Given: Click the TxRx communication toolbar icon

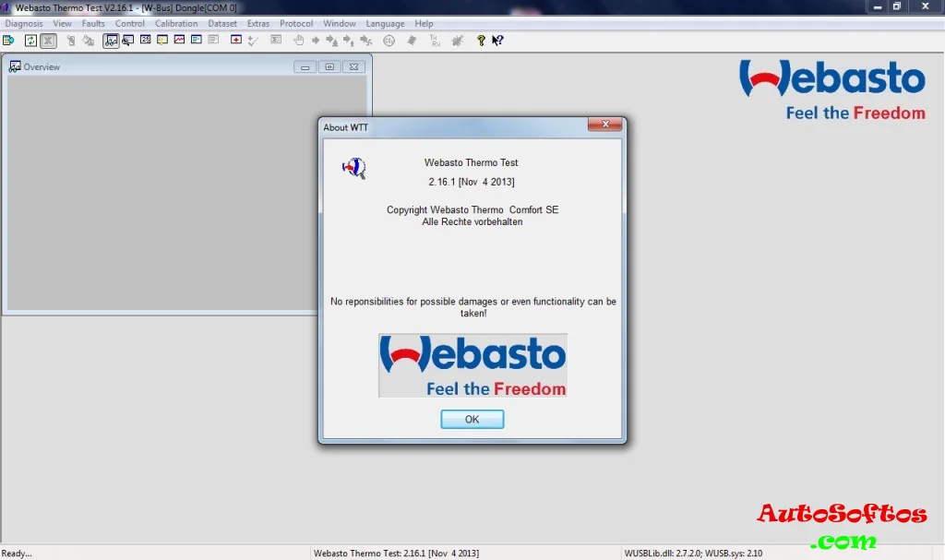Looking at the screenshot, I should point(435,41).
